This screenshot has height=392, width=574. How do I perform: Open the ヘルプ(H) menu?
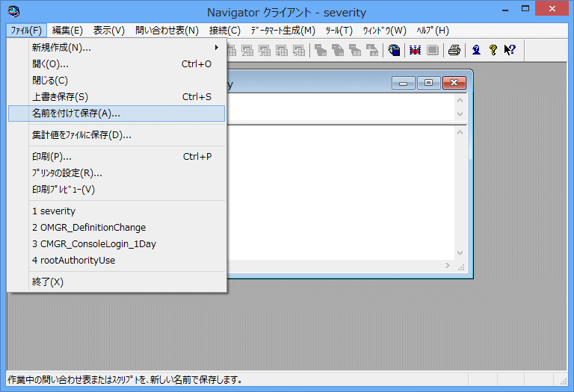pyautogui.click(x=433, y=31)
